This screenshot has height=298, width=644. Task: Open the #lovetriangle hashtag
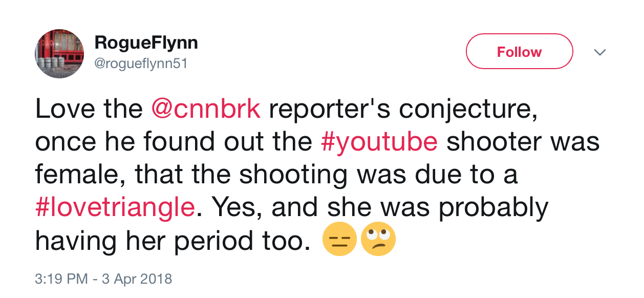click(x=115, y=206)
